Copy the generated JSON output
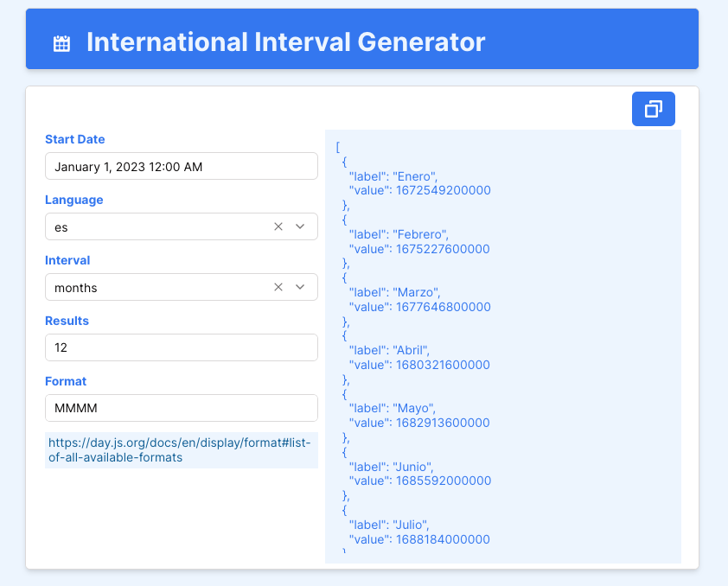The width and height of the screenshot is (728, 586). (653, 109)
